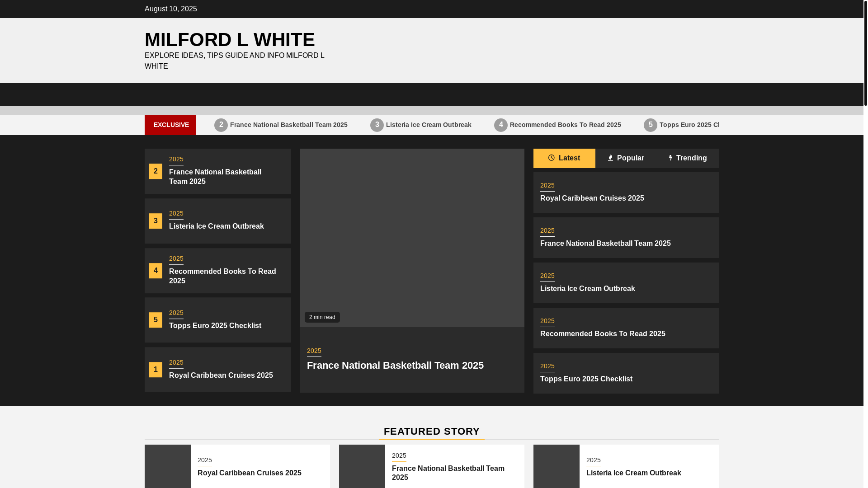Open Topps Euro 2025 ticker item
The height and width of the screenshot is (488, 868).
[x=689, y=125]
